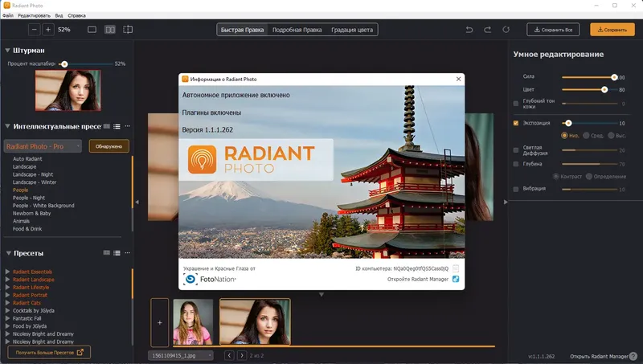Collapse the Пресеты section
The height and width of the screenshot is (364, 643).
click(x=8, y=253)
